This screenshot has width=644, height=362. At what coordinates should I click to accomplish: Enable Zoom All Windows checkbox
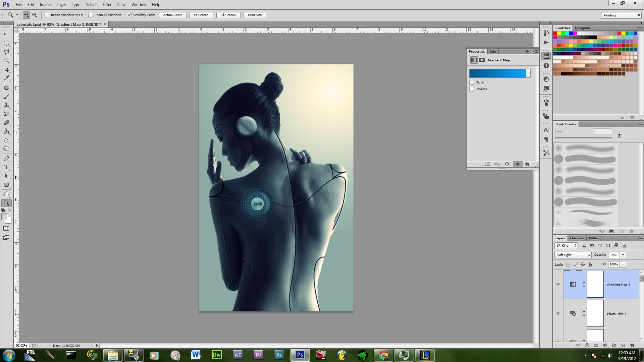point(91,15)
